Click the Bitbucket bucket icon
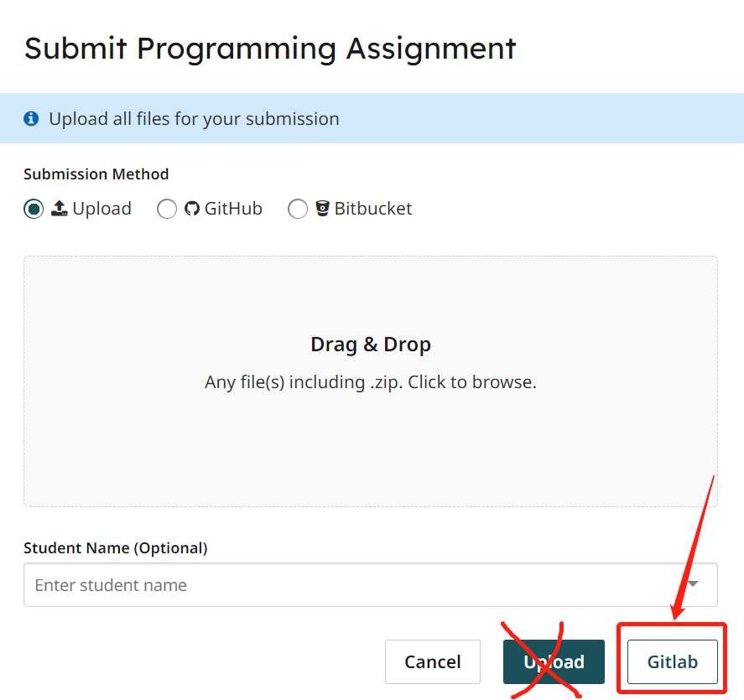 322,208
